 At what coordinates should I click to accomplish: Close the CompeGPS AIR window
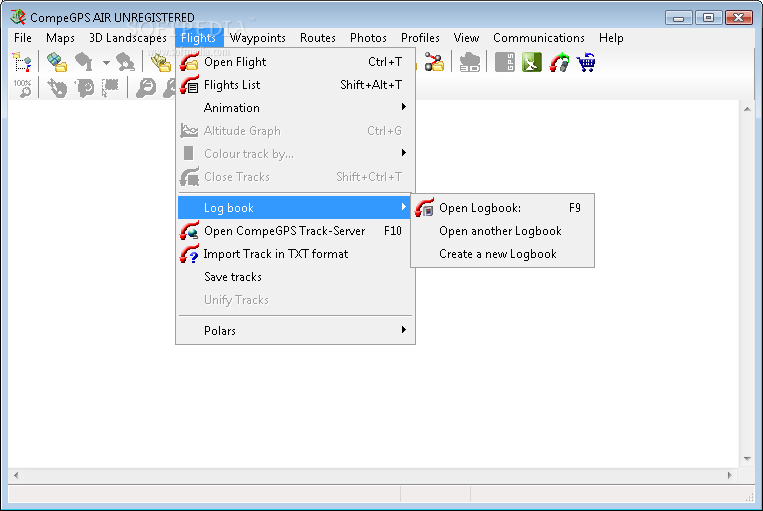pos(739,18)
